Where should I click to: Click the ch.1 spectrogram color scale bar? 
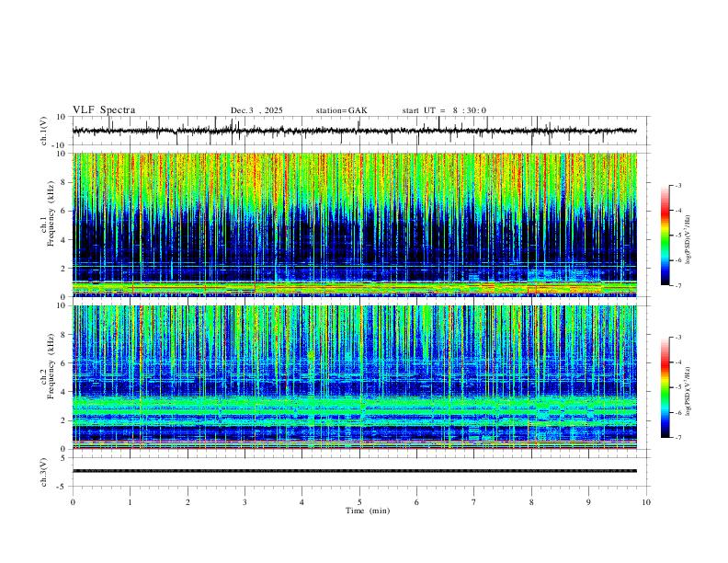coord(665,236)
